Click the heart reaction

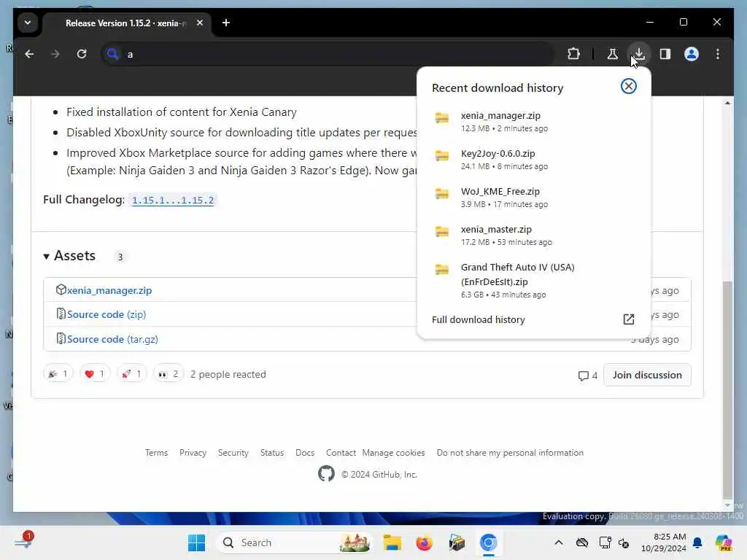[95, 374]
